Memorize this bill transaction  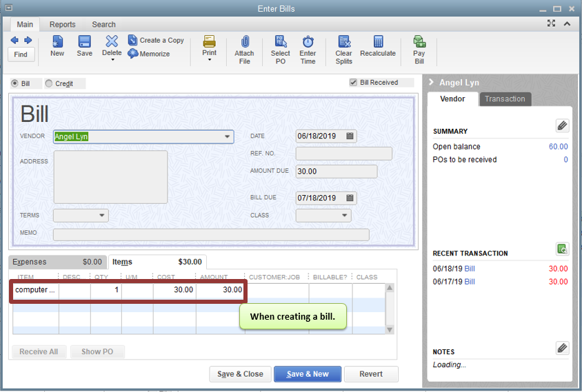pos(149,54)
